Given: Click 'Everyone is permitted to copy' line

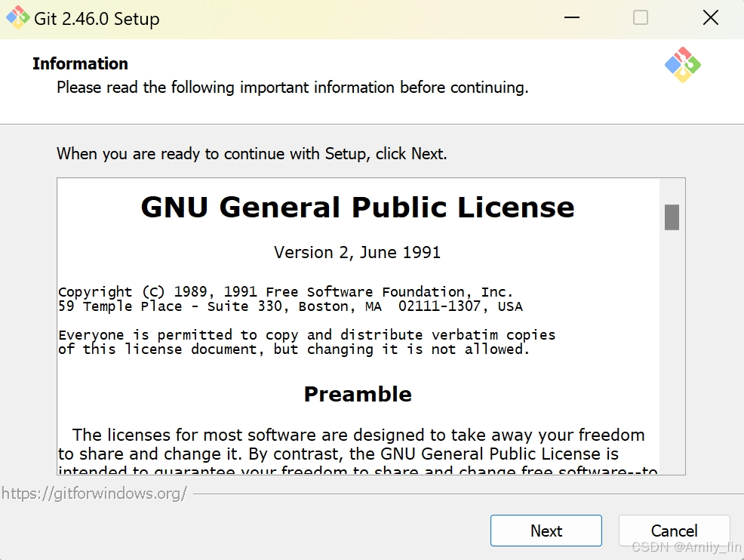Looking at the screenshot, I should pos(307,334).
